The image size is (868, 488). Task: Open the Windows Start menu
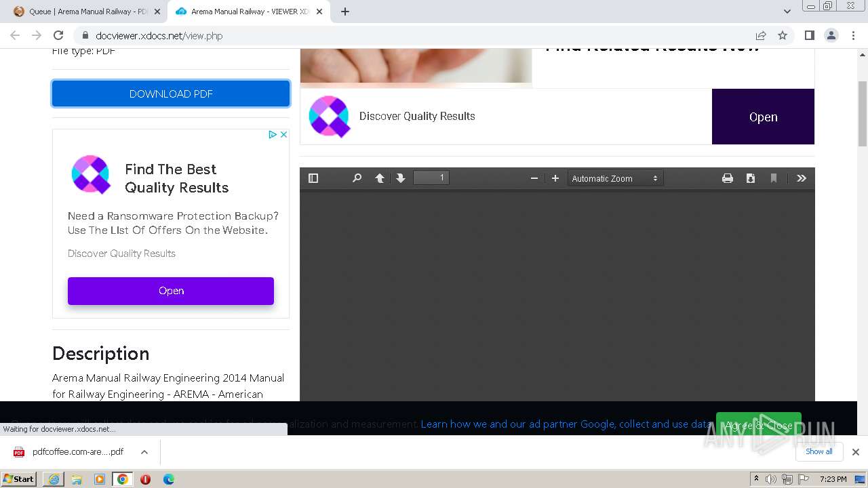point(19,479)
